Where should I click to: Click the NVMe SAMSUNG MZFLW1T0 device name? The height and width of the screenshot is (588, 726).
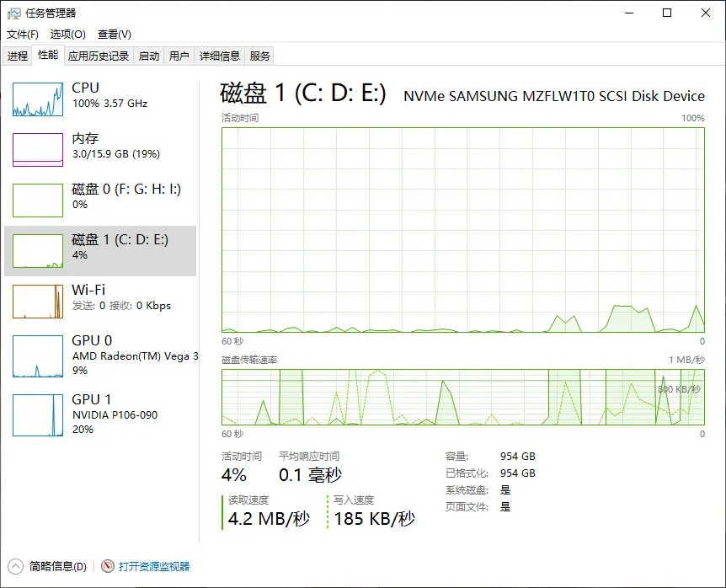(554, 96)
